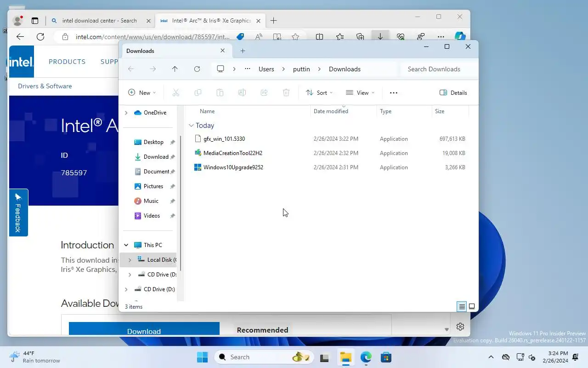The image size is (588, 368).
Task: Sort by Name column header
Action: coord(207,111)
